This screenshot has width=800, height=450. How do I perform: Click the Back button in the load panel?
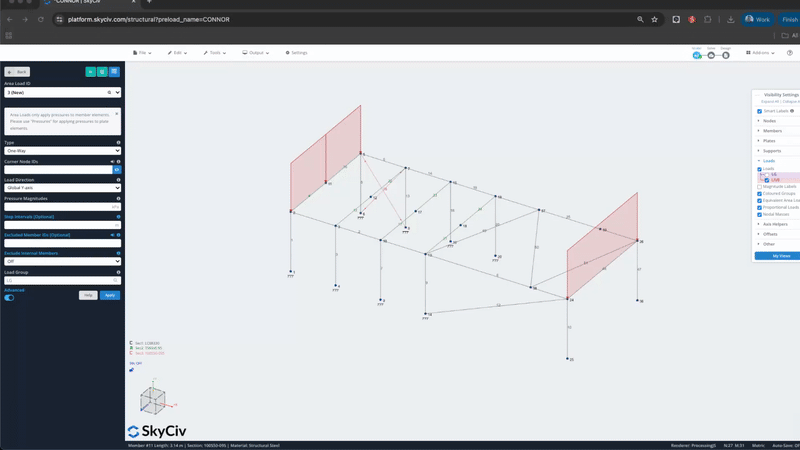17,72
